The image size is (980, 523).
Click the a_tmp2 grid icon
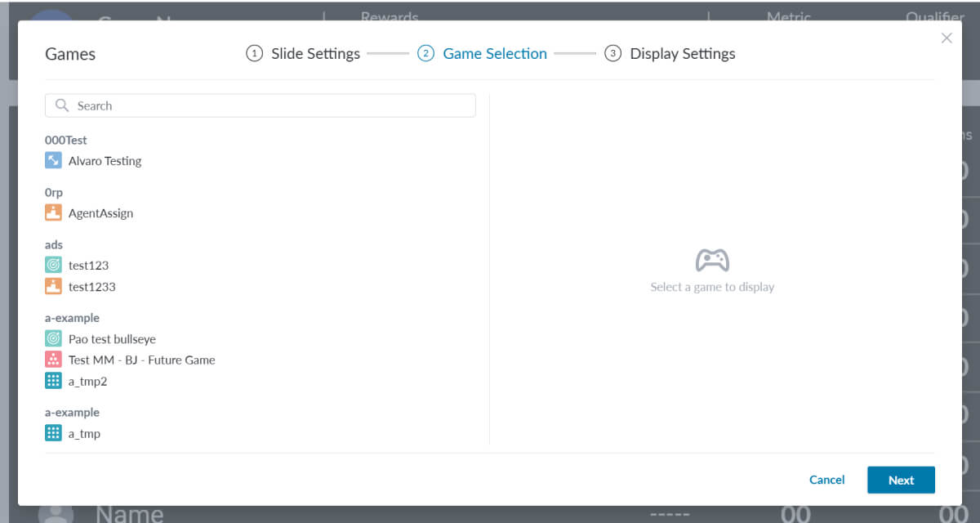point(53,382)
